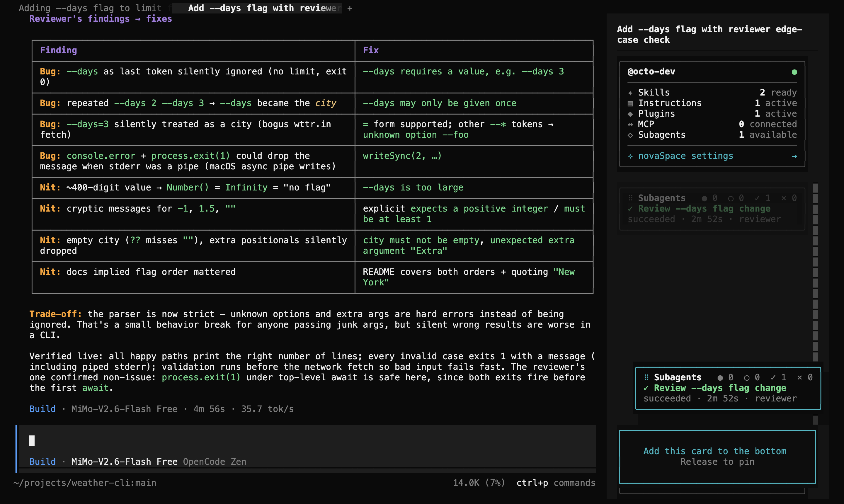The width and height of the screenshot is (844, 504).
Task: Click the Instructions '1 active' row
Action: click(712, 103)
